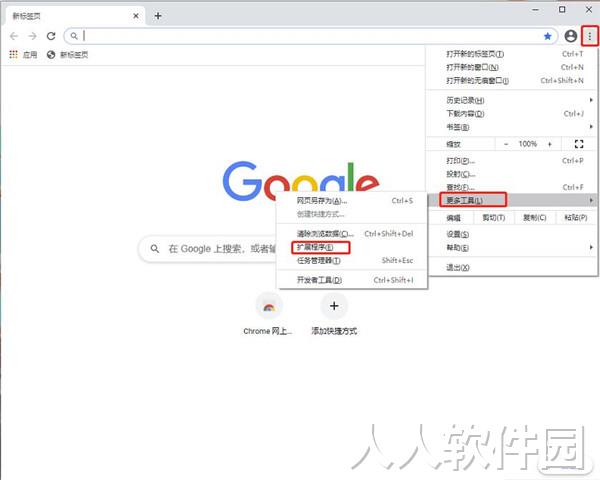Open 下载内容(D) menu item

coord(512,114)
